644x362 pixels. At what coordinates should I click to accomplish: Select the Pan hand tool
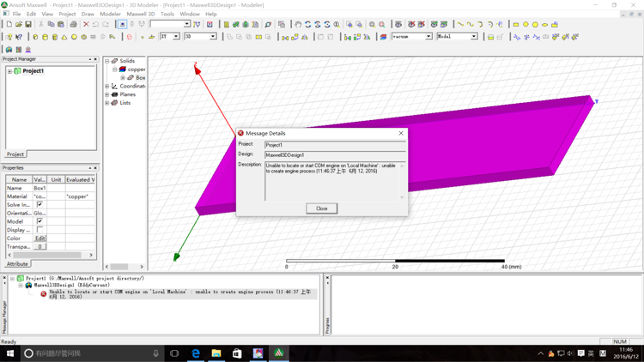(x=298, y=24)
